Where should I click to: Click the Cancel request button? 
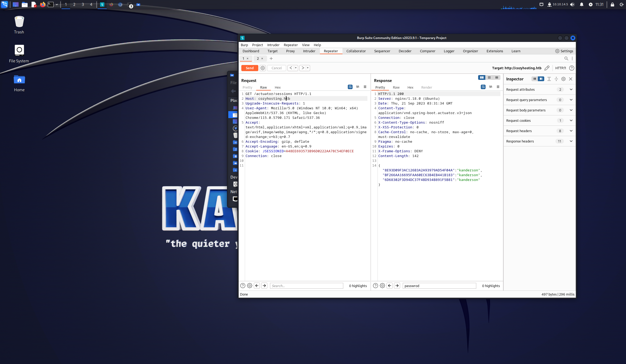click(x=276, y=68)
